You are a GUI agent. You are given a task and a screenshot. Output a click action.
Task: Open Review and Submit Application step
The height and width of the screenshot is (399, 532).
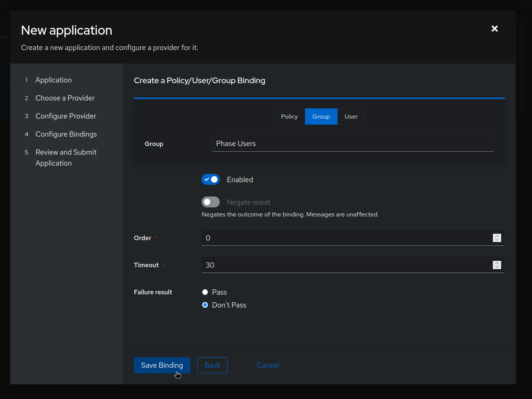pos(66,157)
